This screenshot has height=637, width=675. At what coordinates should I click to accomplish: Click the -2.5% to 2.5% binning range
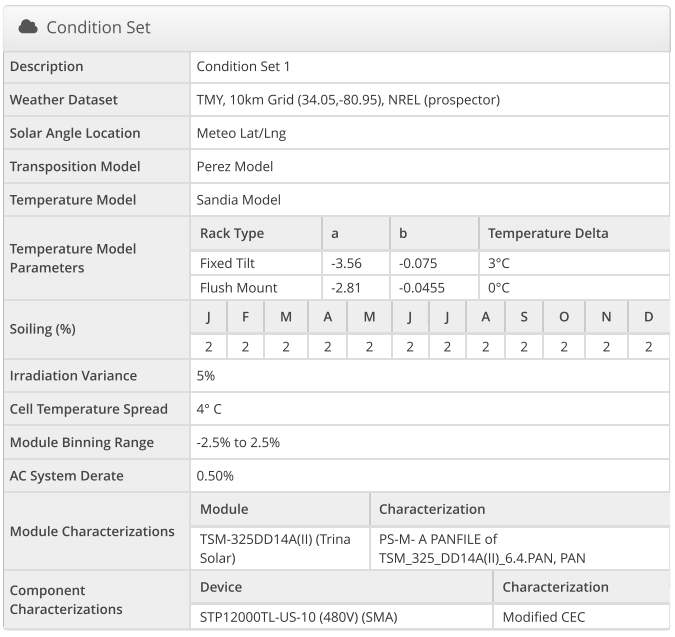tap(238, 442)
